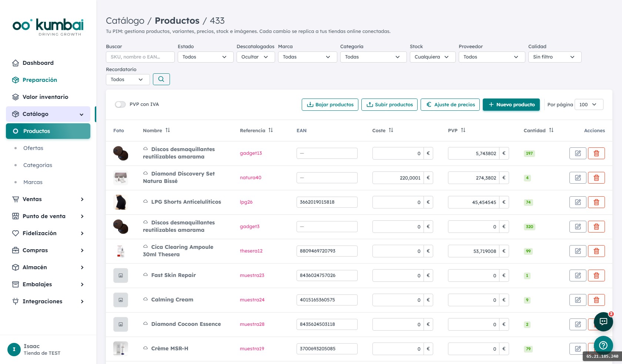Edit the Diamond Discovery Set product
The width and height of the screenshot is (622, 364).
click(x=578, y=178)
